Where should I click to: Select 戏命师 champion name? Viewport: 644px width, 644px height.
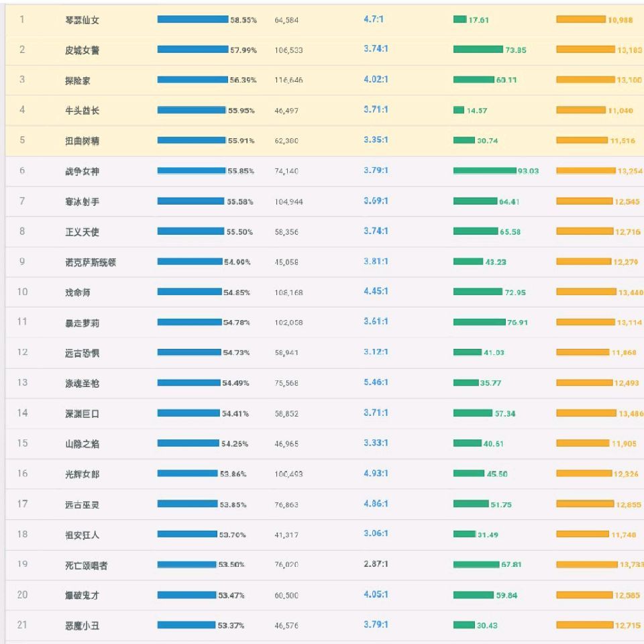click(78, 292)
